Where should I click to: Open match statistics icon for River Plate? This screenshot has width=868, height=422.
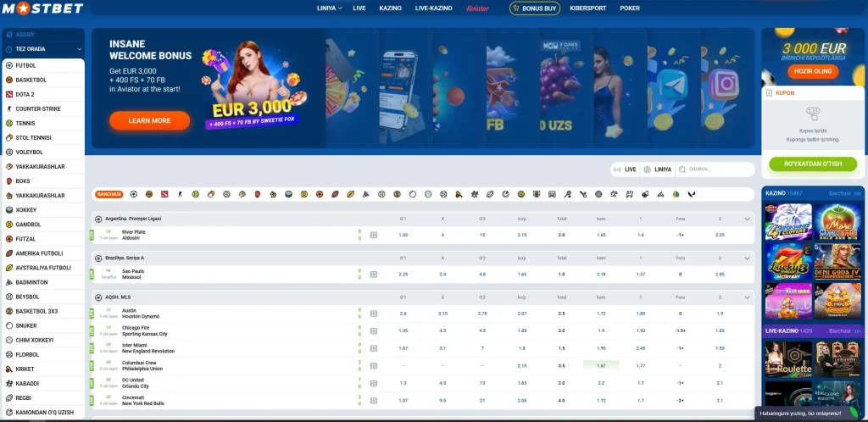tap(374, 235)
